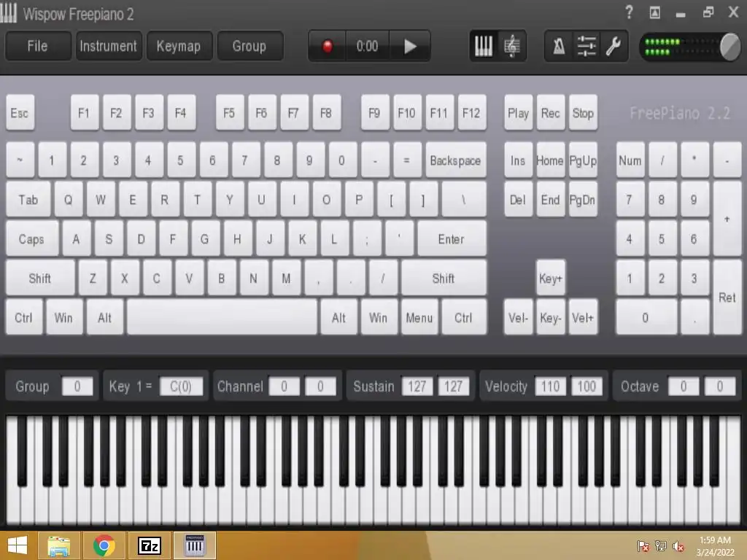Viewport: 747px width, 560px height.
Task: Click the F1 key
Action: 85,113
